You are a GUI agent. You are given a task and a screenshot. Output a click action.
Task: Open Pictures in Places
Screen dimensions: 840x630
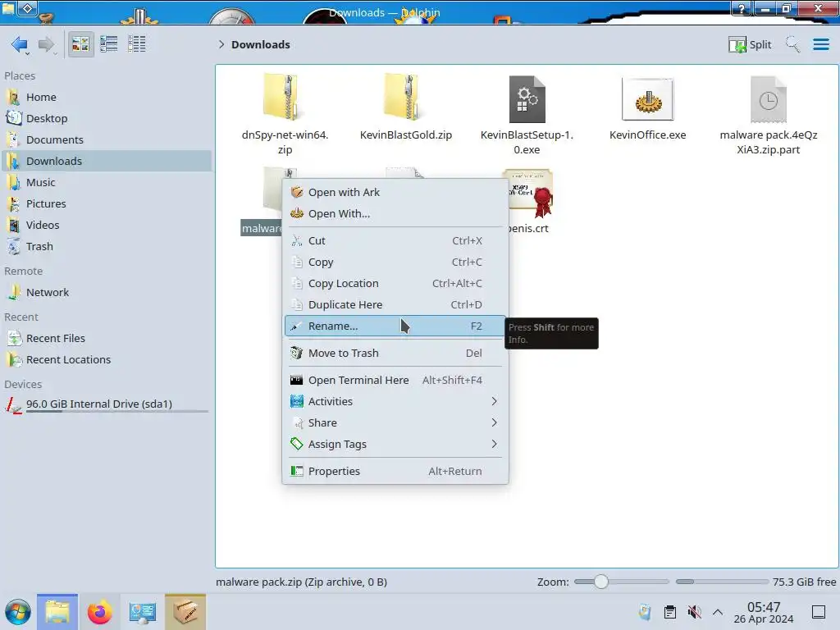[x=106, y=204]
